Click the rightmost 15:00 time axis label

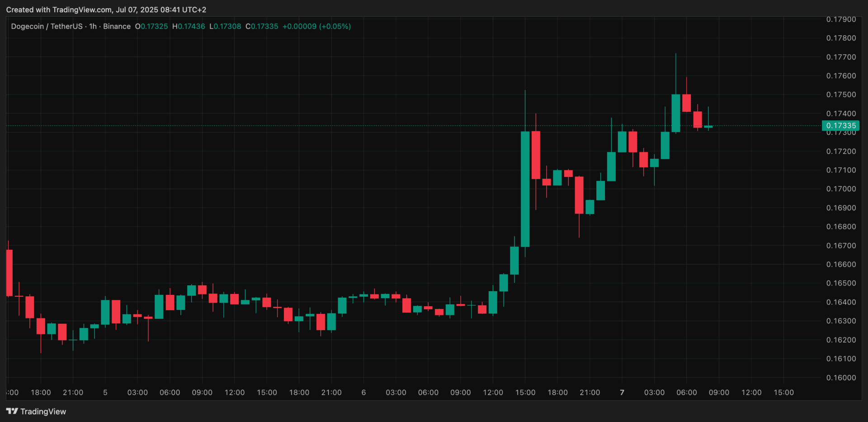pyautogui.click(x=783, y=393)
